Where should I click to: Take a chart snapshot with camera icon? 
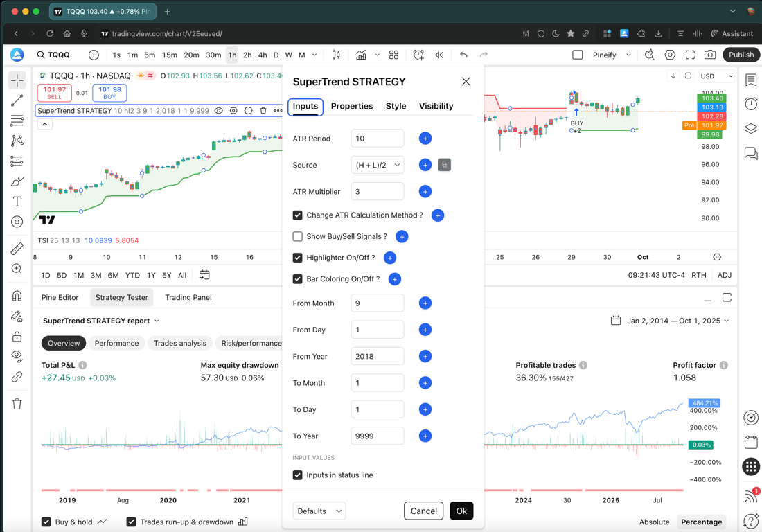click(710, 55)
